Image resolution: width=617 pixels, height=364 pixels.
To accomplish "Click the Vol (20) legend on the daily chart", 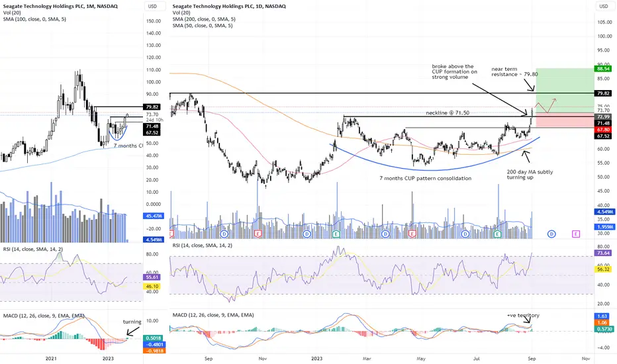I will (x=181, y=13).
